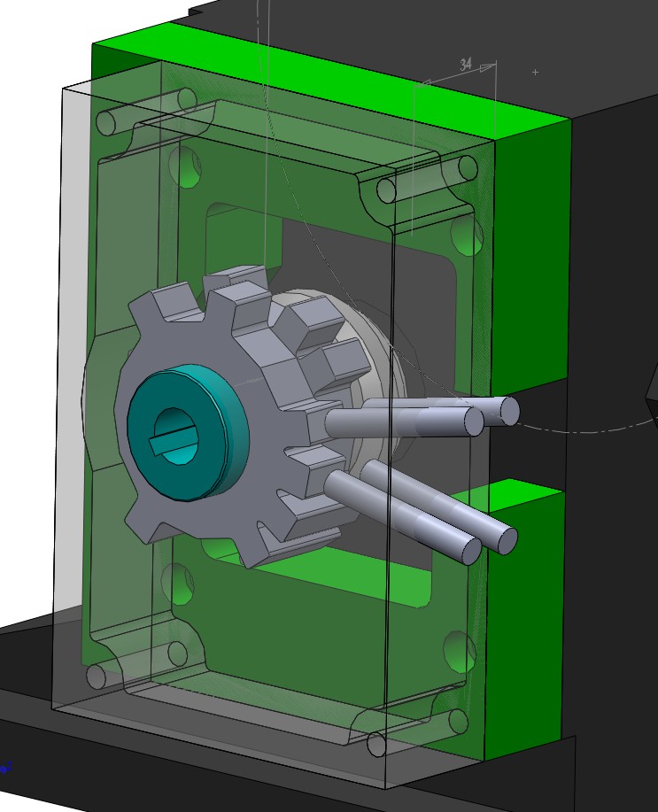Select the bottom-left bolt hole of cover
The height and width of the screenshot is (812, 658).
96,677
